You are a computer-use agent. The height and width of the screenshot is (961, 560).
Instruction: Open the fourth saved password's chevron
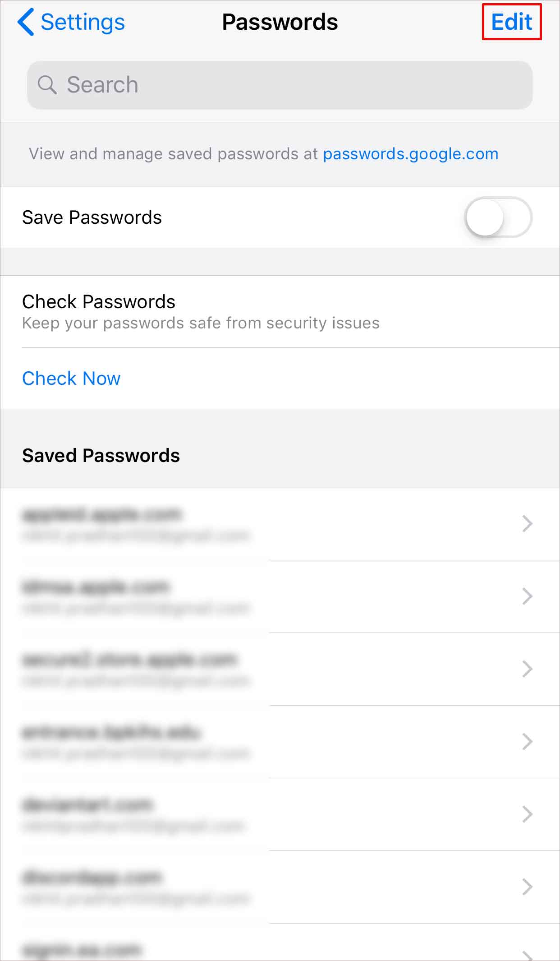pos(527,742)
